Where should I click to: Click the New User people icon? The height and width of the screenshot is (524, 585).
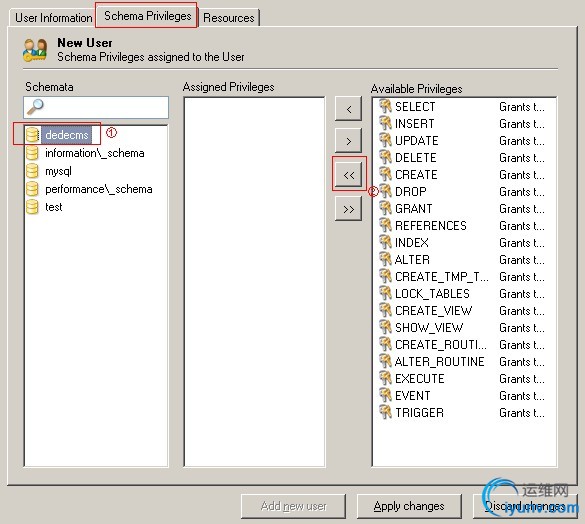tap(35, 50)
